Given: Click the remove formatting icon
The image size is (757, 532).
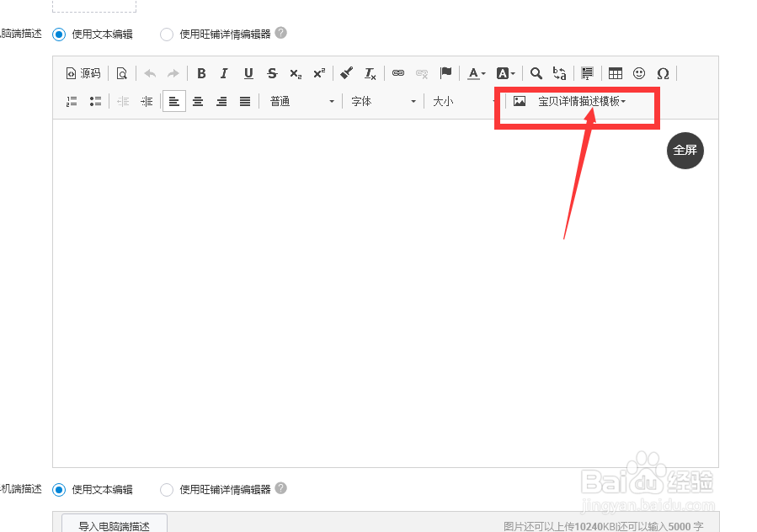Looking at the screenshot, I should (x=371, y=73).
